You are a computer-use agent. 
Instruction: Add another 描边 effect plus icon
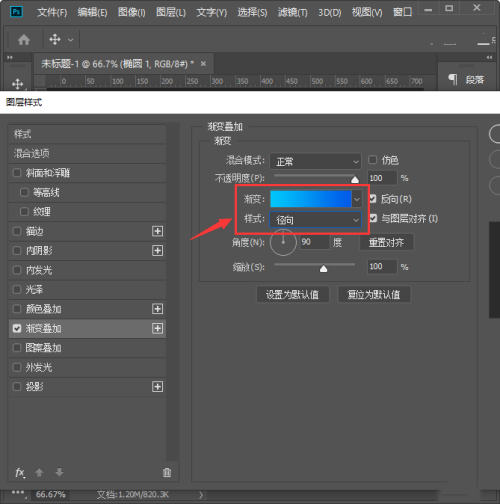click(157, 231)
